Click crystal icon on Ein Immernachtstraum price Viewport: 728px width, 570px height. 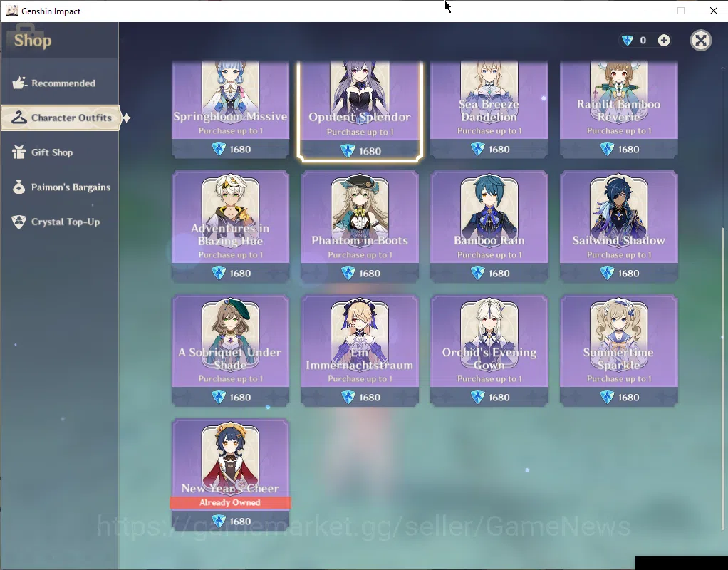pos(348,397)
